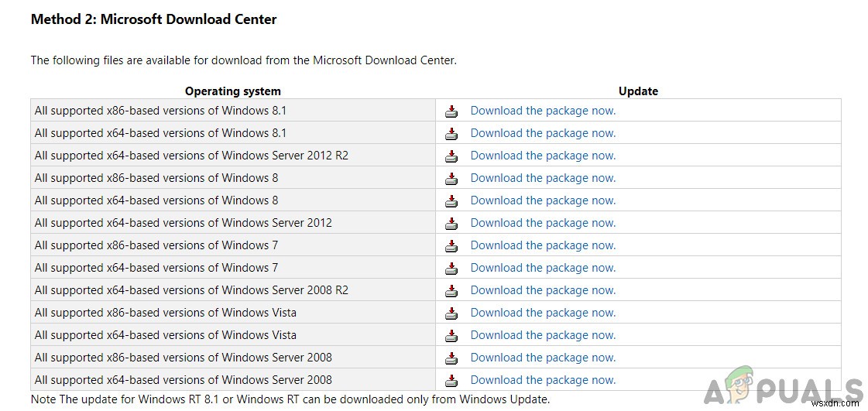
Task: Open download link for x64 Windows Server 2012
Action: pos(543,223)
